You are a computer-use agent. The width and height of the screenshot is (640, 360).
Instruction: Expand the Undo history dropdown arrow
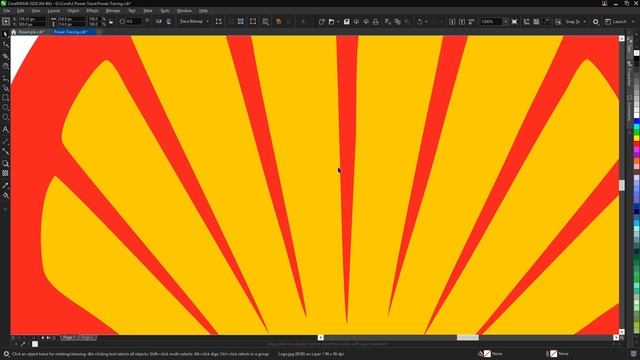[x=426, y=21]
